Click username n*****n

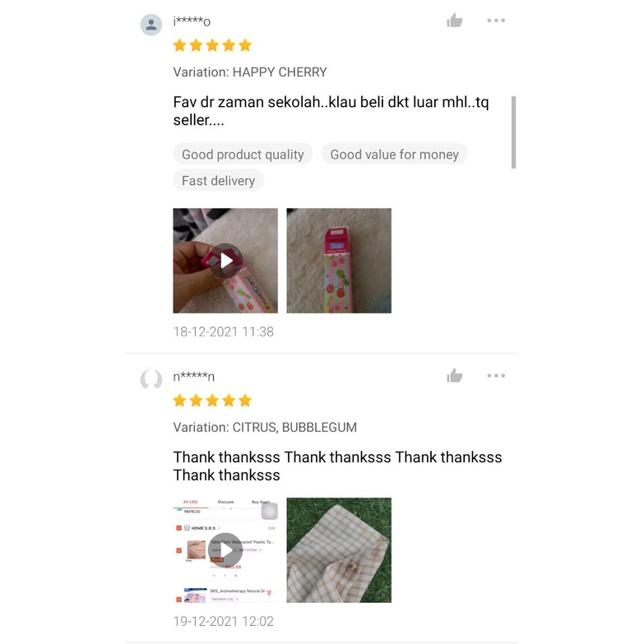click(x=193, y=376)
